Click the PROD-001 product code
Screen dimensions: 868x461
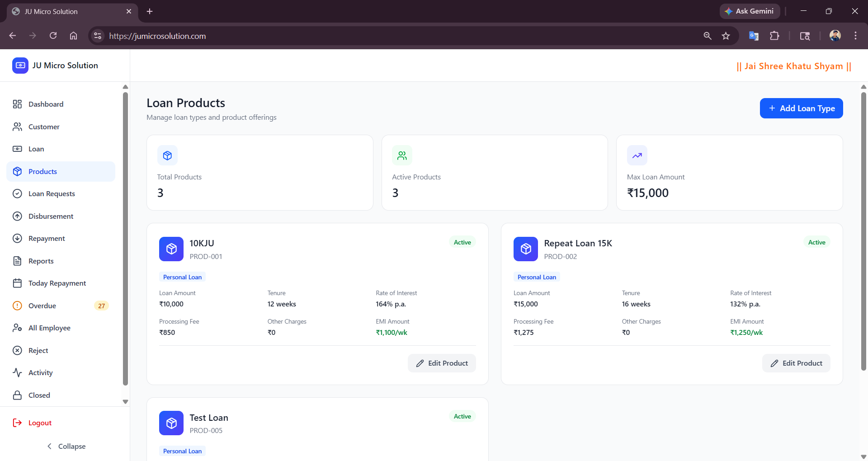(206, 257)
